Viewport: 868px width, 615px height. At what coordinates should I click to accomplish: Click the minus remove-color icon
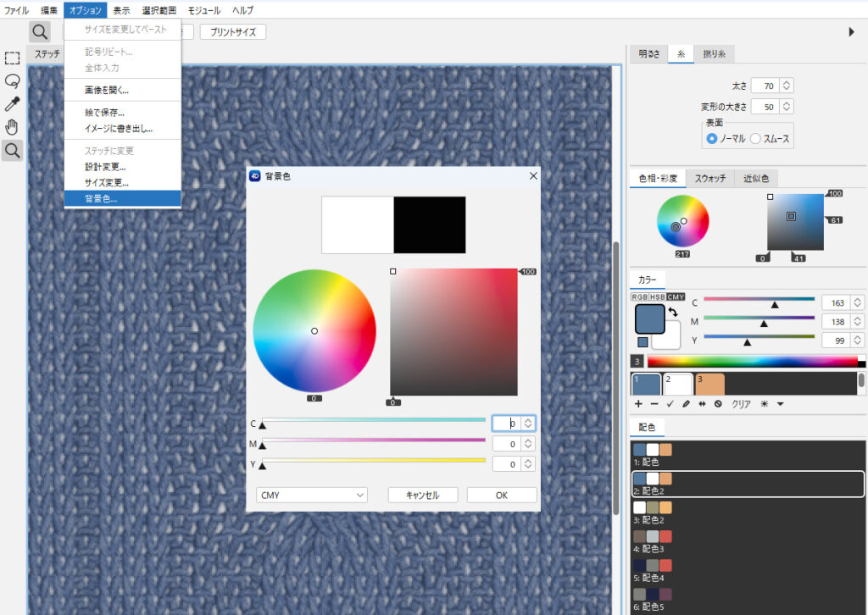[x=654, y=404]
